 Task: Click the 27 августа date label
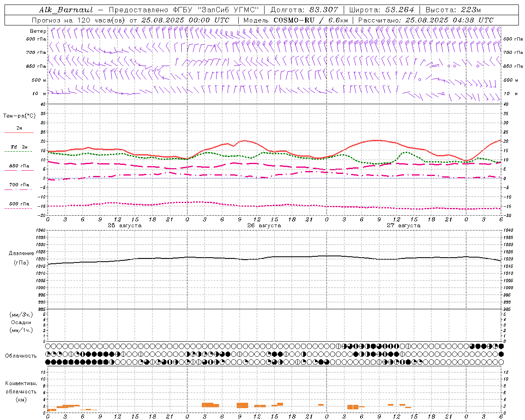pyautogui.click(x=404, y=226)
